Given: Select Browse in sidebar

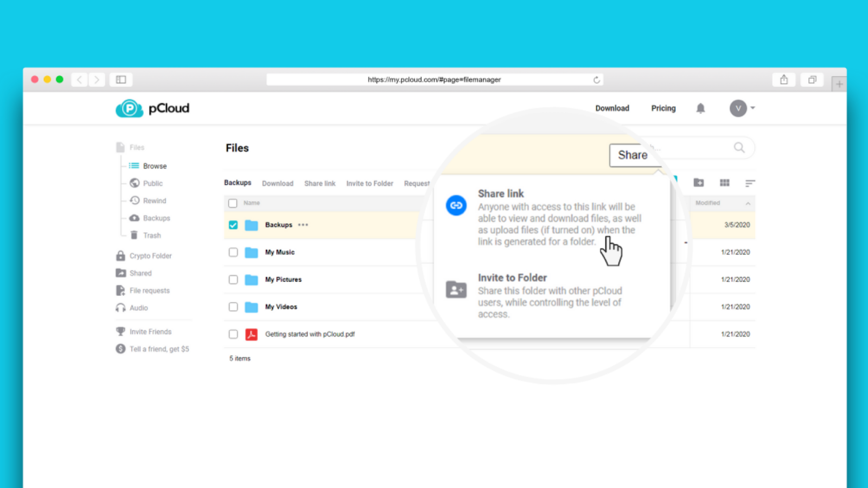Looking at the screenshot, I should tap(148, 166).
